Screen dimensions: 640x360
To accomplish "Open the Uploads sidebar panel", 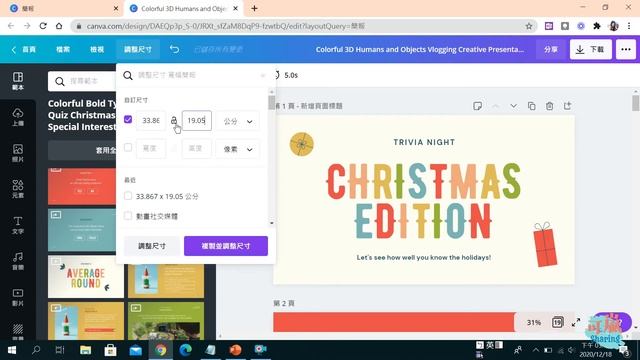I will (x=18, y=117).
